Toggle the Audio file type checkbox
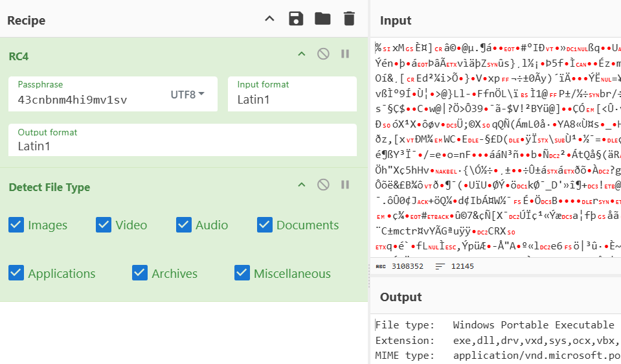This screenshot has width=621, height=364. coord(184,225)
